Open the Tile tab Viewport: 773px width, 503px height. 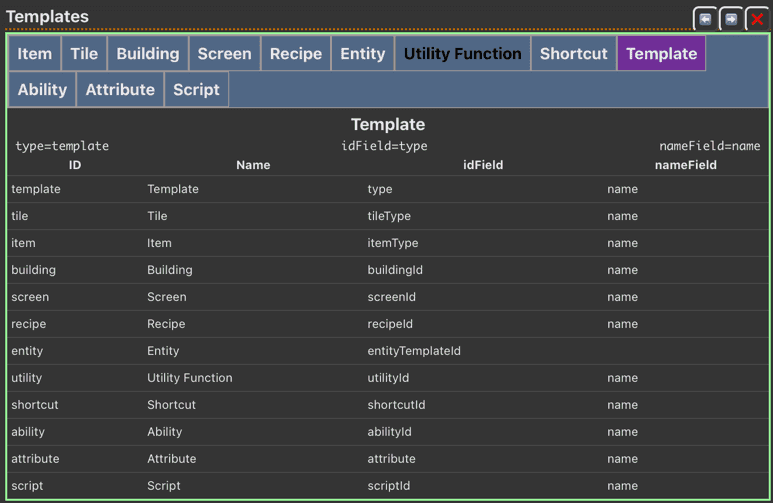coord(84,54)
